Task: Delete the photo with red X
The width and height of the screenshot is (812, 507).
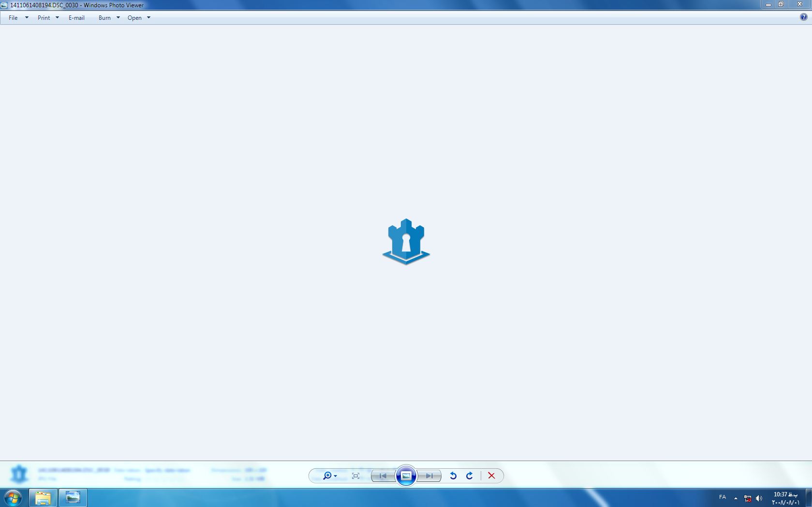Action: (491, 476)
